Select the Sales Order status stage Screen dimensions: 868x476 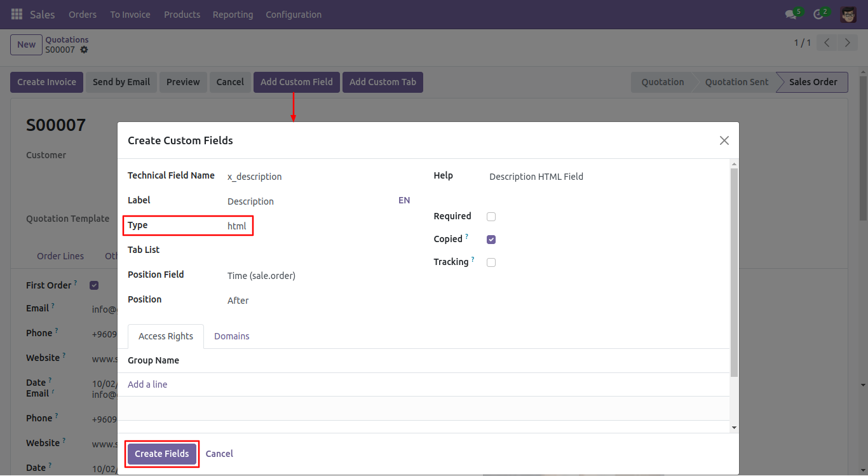coord(813,82)
